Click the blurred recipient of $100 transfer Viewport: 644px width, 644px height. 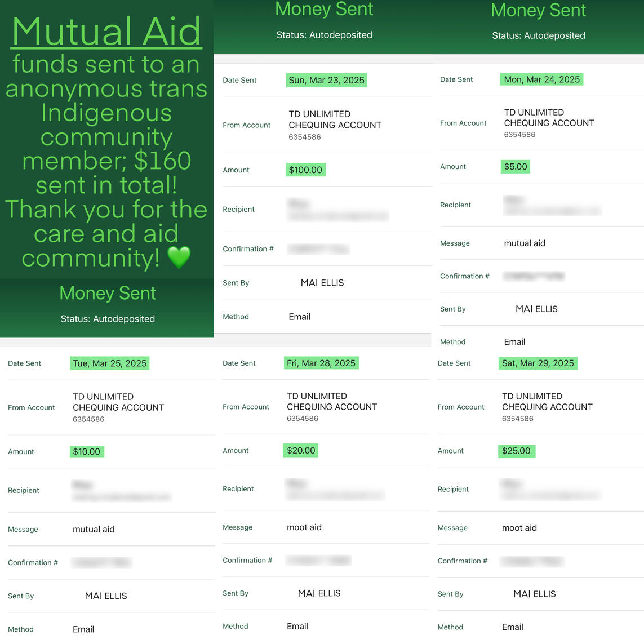338,210
